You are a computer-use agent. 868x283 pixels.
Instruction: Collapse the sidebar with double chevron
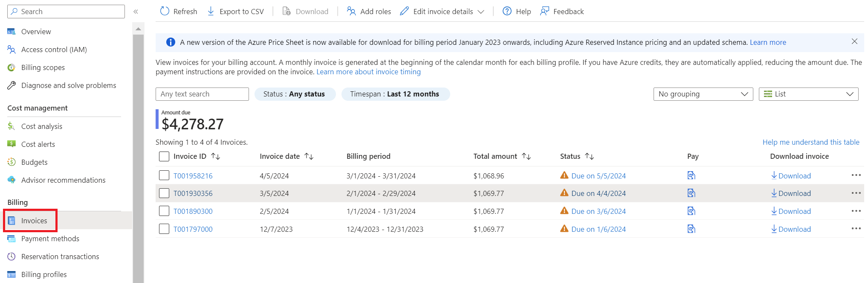[x=136, y=12]
